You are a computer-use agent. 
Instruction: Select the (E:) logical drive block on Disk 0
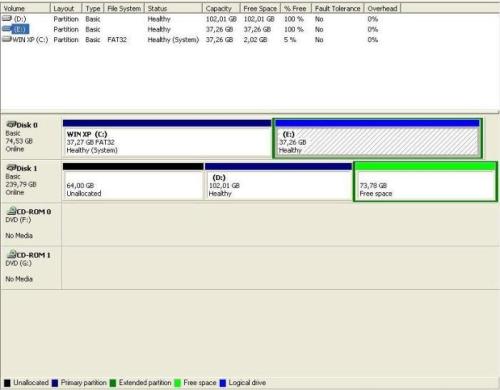coord(377,138)
